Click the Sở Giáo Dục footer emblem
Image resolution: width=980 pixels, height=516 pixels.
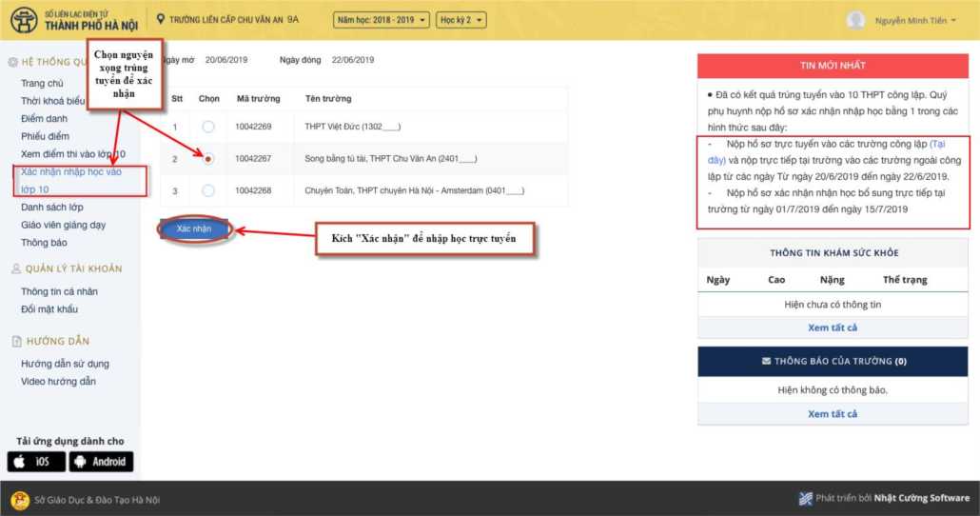click(19, 500)
